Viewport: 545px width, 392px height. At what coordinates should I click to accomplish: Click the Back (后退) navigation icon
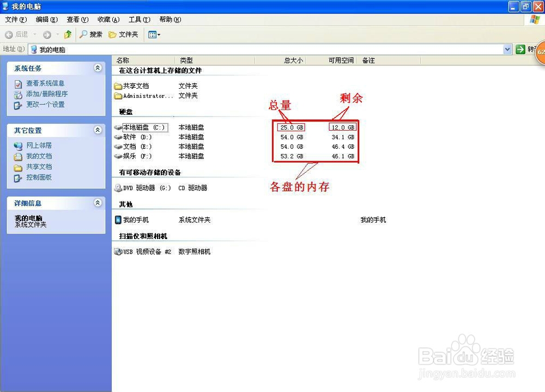coord(16,34)
